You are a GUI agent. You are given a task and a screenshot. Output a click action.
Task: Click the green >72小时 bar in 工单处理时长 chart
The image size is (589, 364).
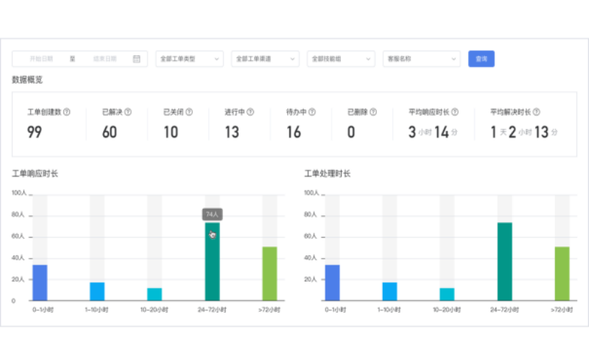[x=562, y=274]
